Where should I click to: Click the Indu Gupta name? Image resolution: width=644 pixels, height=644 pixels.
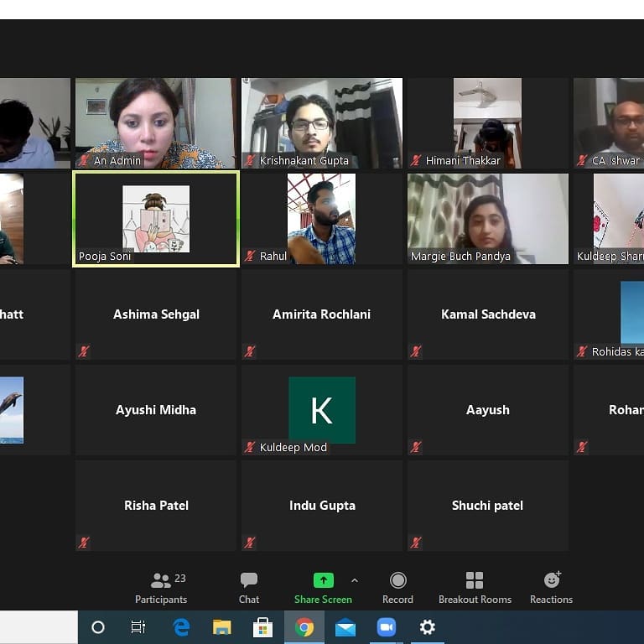click(x=322, y=505)
